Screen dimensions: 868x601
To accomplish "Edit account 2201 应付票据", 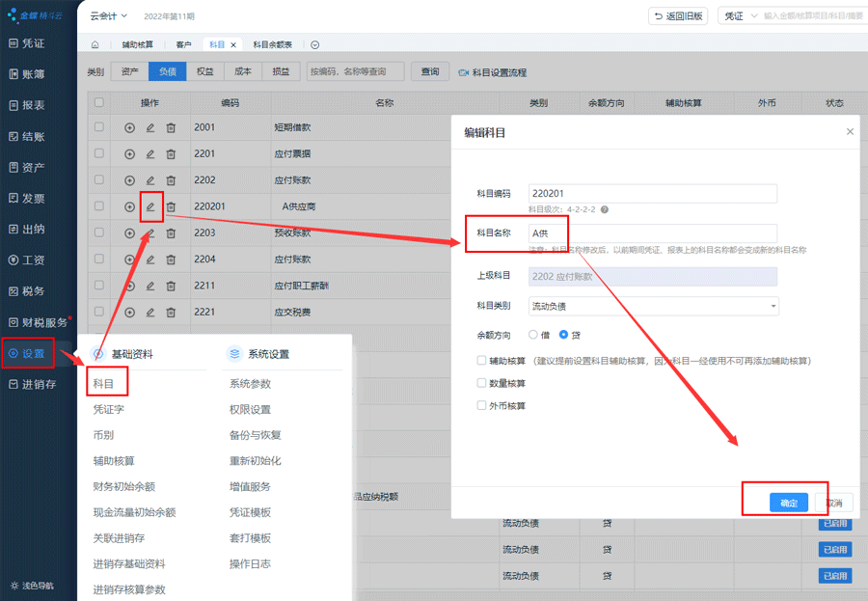I will (150, 154).
